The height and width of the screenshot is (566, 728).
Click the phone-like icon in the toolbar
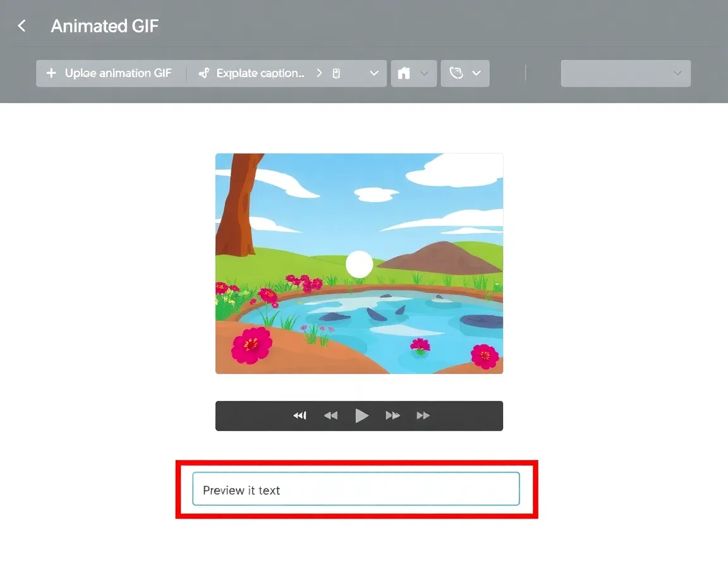coord(456,73)
